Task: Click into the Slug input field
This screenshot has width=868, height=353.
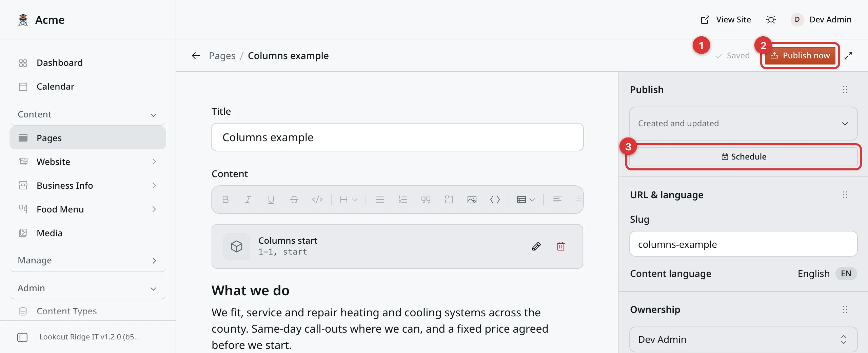Action: pyautogui.click(x=743, y=244)
